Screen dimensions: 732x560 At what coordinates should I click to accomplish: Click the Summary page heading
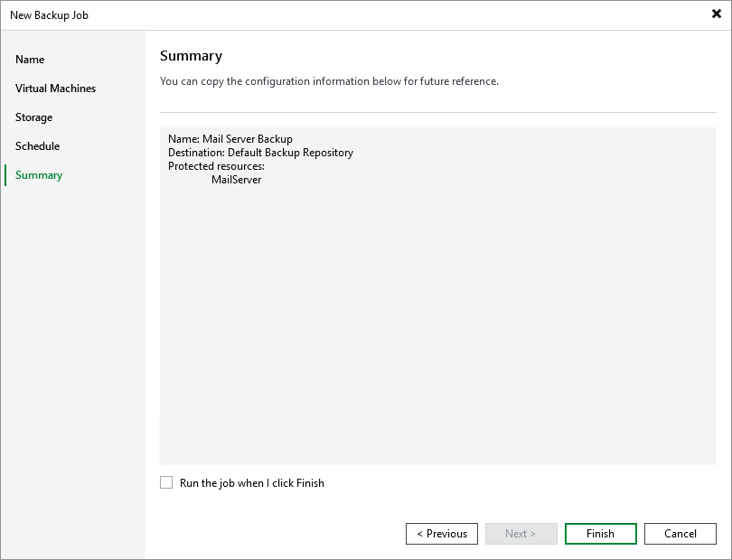tap(191, 56)
